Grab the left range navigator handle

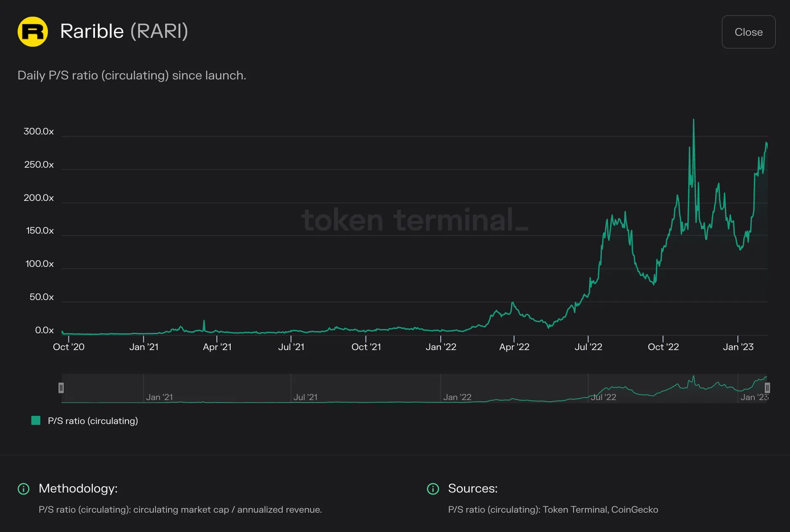pos(61,388)
